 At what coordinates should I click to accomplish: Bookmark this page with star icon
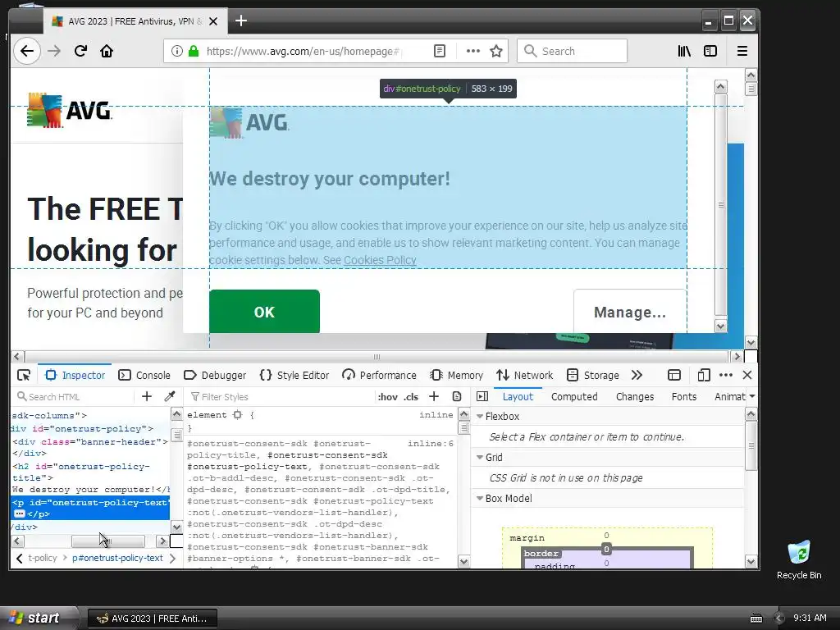click(x=496, y=51)
